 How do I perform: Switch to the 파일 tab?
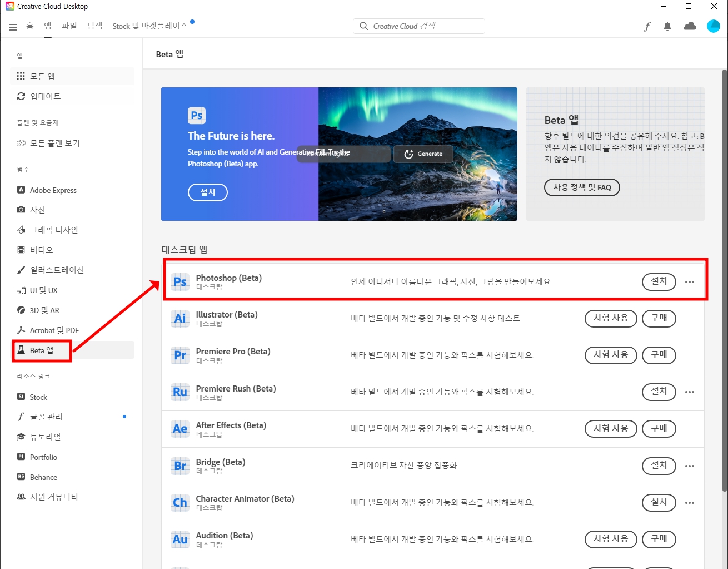69,26
